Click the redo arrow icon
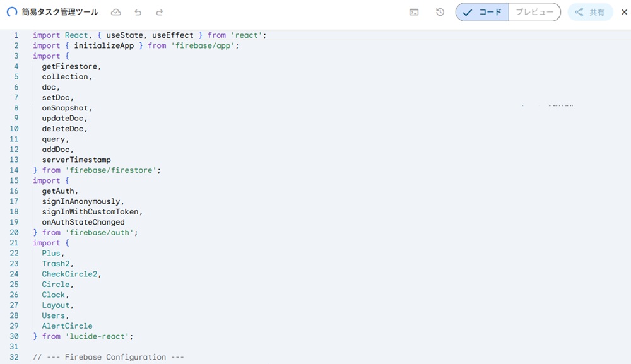The height and width of the screenshot is (364, 631). (158, 11)
